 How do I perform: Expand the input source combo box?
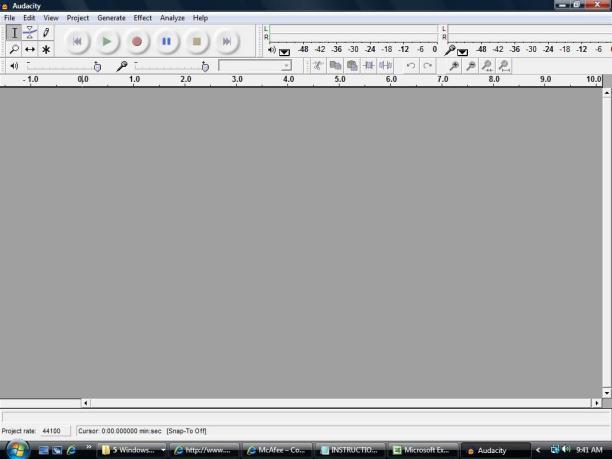[286, 66]
